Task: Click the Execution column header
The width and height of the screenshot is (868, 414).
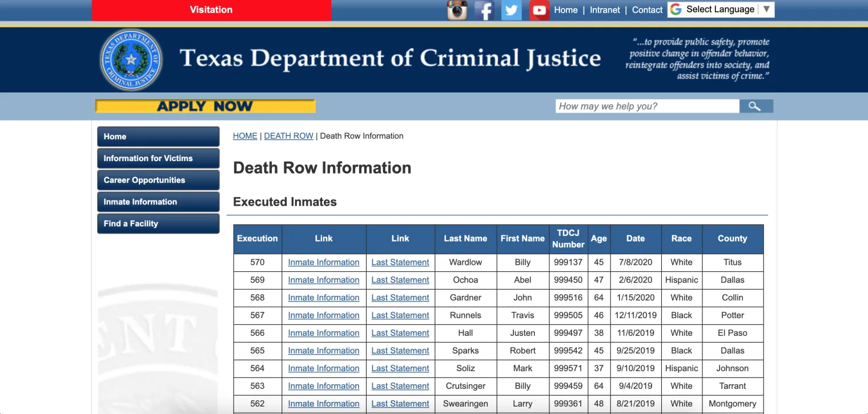Action: point(258,239)
